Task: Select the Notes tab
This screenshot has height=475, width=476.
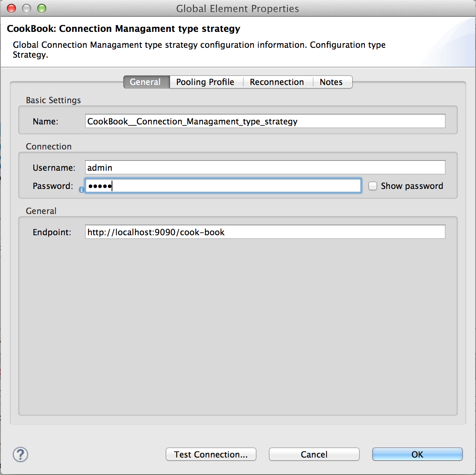Action: (331, 82)
